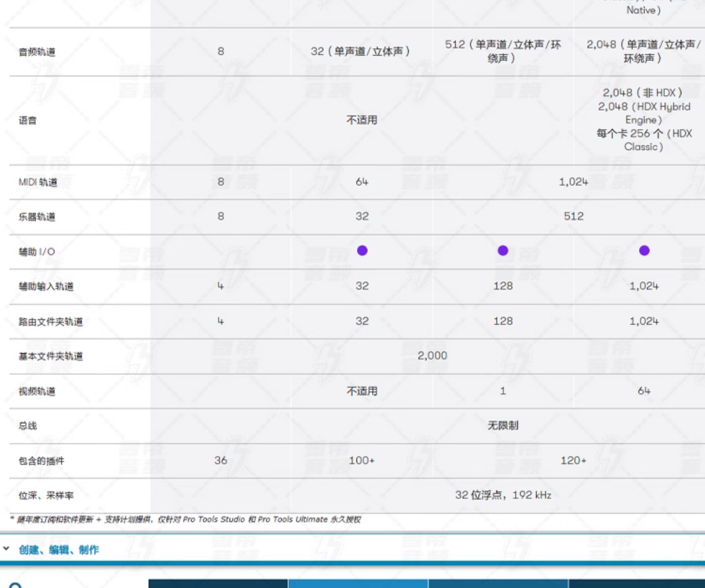Click the 创建、编辑、制作 section heading
The image size is (705, 588).
click(59, 550)
